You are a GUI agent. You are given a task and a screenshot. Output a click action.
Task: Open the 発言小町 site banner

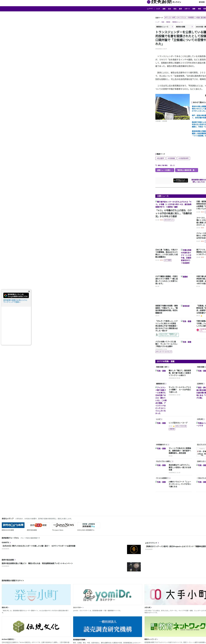click(36, 595)
